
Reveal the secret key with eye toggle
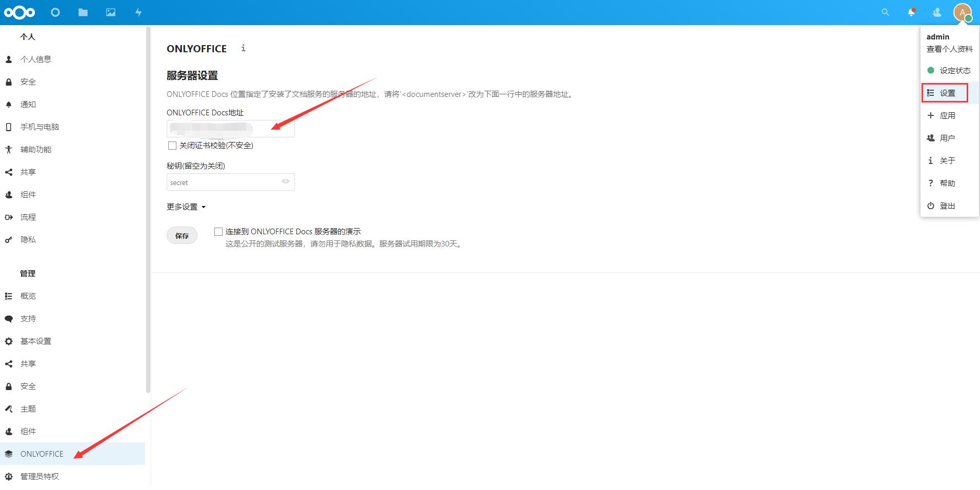point(286,181)
